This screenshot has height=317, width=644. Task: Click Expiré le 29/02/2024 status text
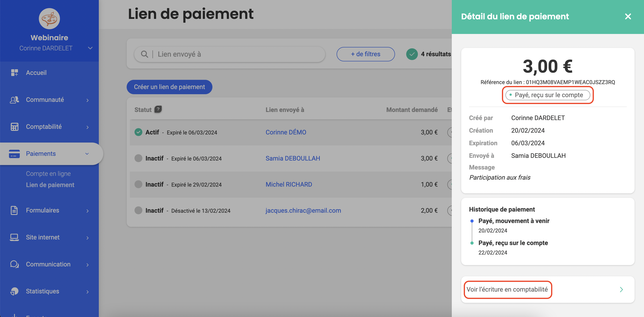pyautogui.click(x=196, y=185)
